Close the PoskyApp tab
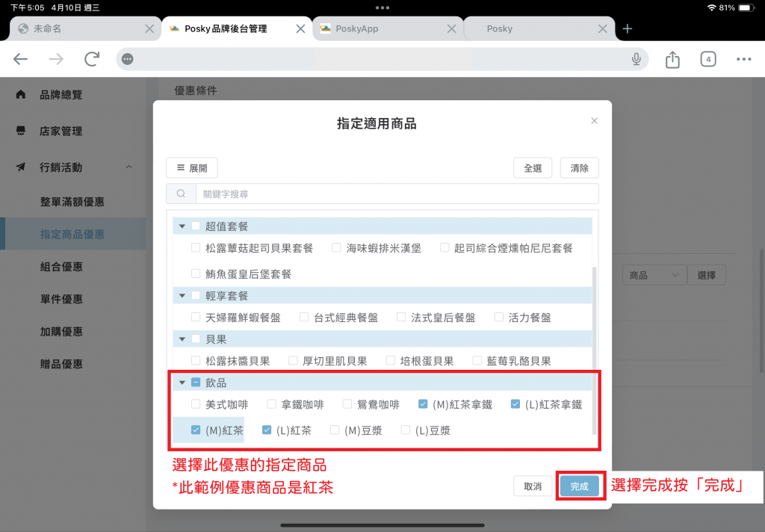 point(451,29)
